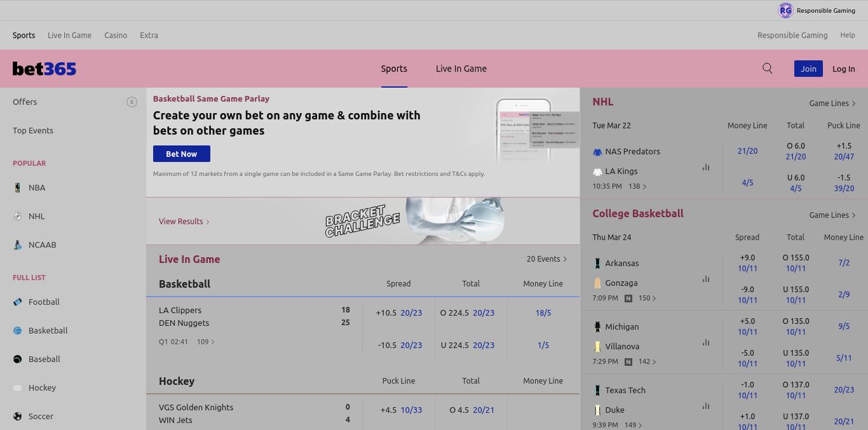Expand the 20 Events live list
This screenshot has width=868, height=430.
pyautogui.click(x=546, y=259)
